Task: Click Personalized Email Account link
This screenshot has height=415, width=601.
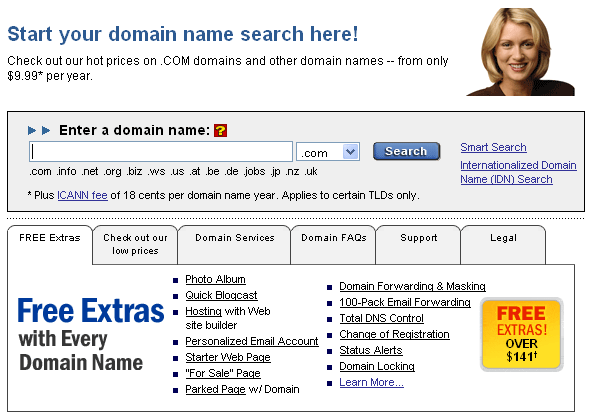Action: point(252,341)
